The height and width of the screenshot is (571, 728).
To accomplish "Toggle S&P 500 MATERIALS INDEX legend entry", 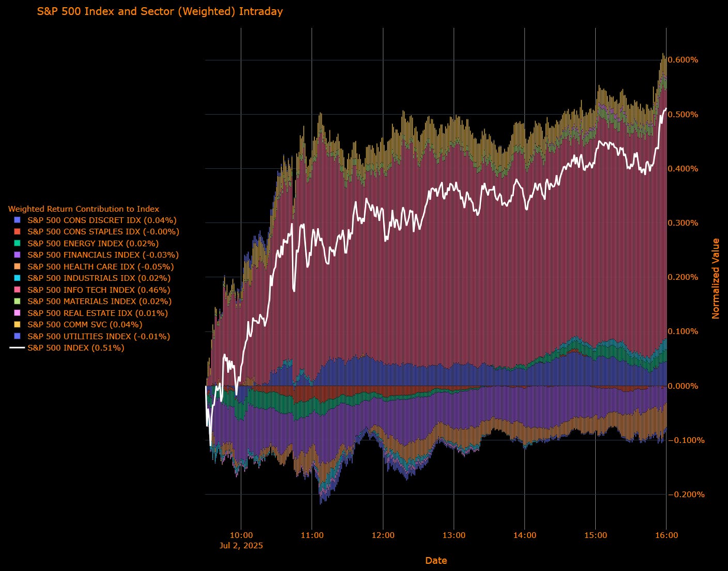I will pos(99,302).
